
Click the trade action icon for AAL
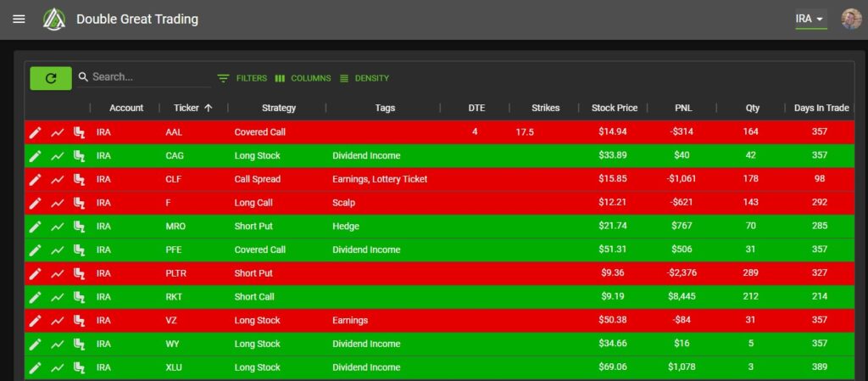click(79, 132)
